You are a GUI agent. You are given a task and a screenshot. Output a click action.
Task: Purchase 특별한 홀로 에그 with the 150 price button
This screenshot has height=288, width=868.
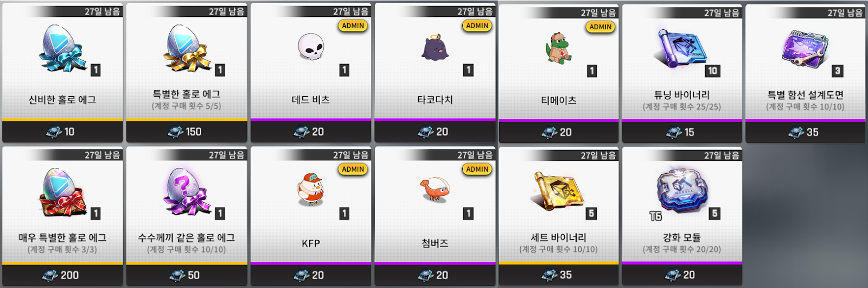pos(187,132)
